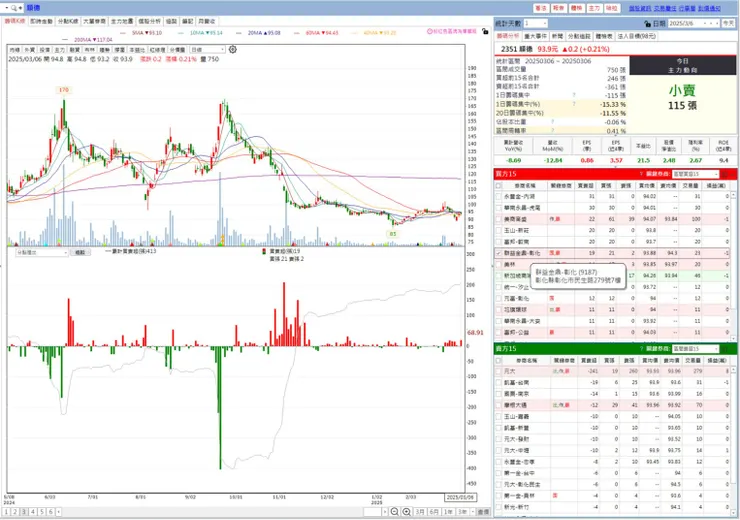This screenshot has height=520, width=740.
Task: Open 法人目標(98元) tab
Action: pyautogui.click(x=637, y=36)
